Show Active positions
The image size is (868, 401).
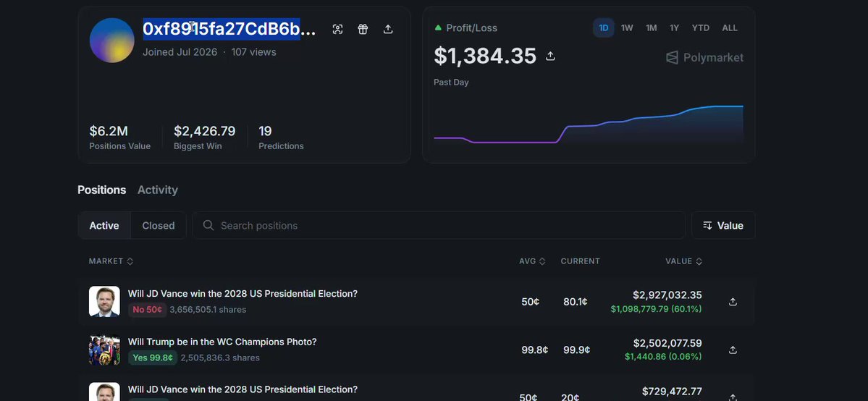pos(104,225)
